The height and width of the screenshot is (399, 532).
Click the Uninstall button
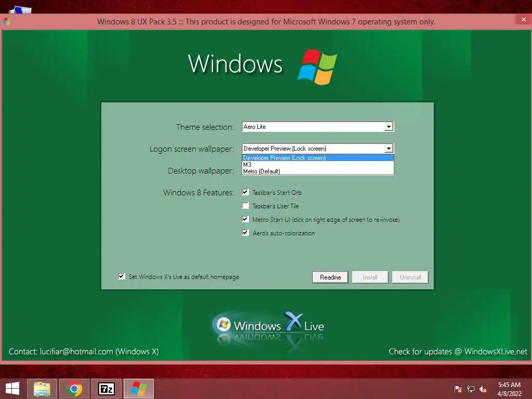pos(410,277)
